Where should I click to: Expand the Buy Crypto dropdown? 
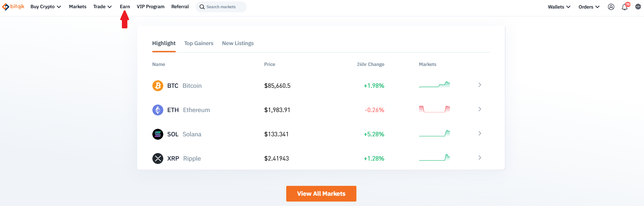click(46, 7)
